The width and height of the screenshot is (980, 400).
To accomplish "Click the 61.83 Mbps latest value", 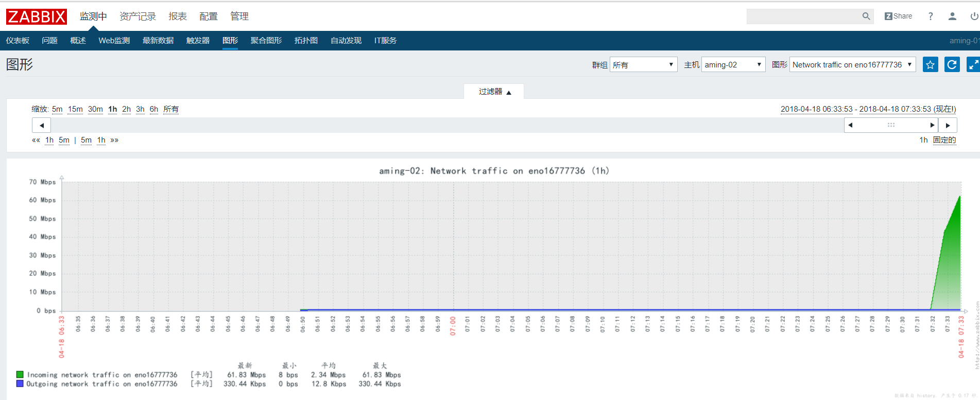I will click(x=246, y=375).
